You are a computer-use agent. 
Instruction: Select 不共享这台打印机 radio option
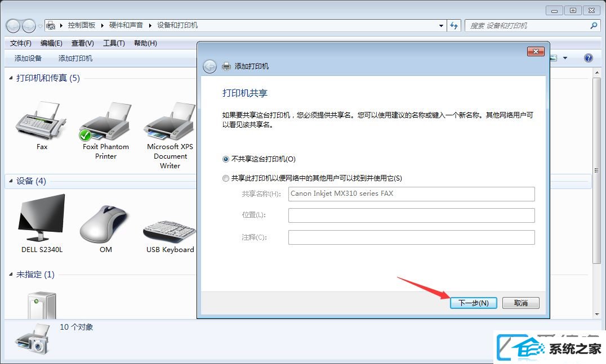click(x=226, y=159)
